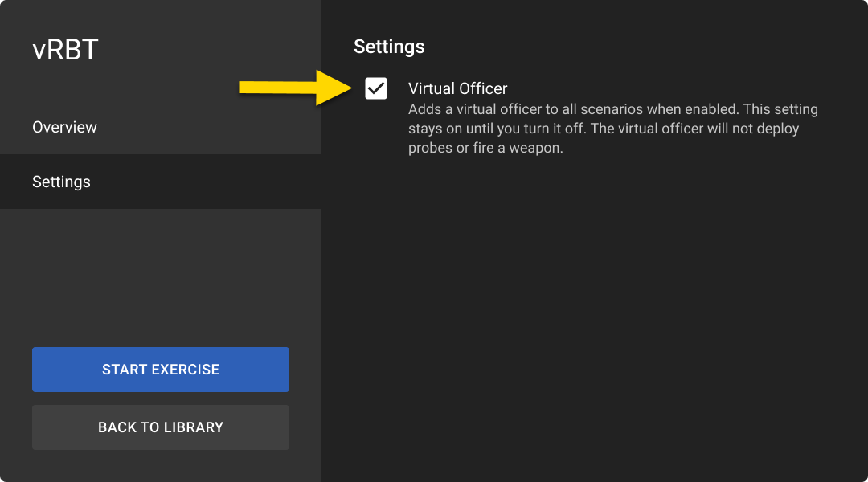Open the Overview page in sidebar
Image resolution: width=868 pixels, height=482 pixels.
click(64, 127)
